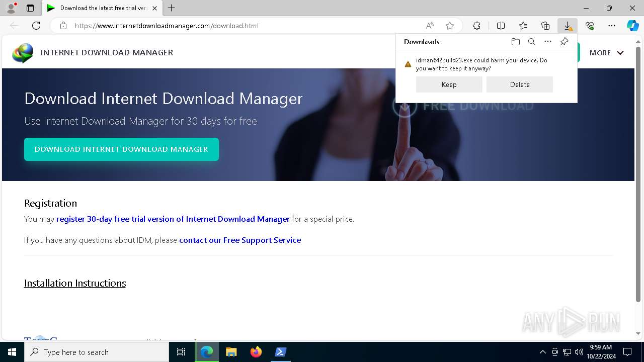Open volume control in tray
Screen dimensions: 644x362
pyautogui.click(x=579, y=352)
